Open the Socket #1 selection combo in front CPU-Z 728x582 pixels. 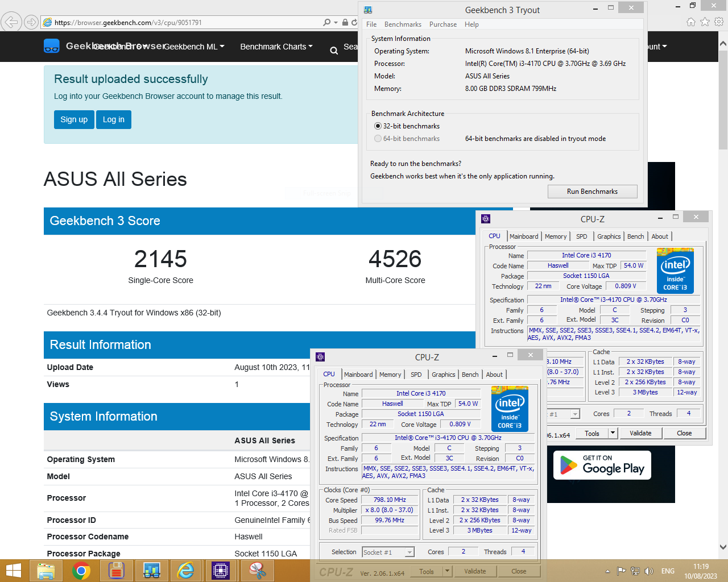pos(388,552)
